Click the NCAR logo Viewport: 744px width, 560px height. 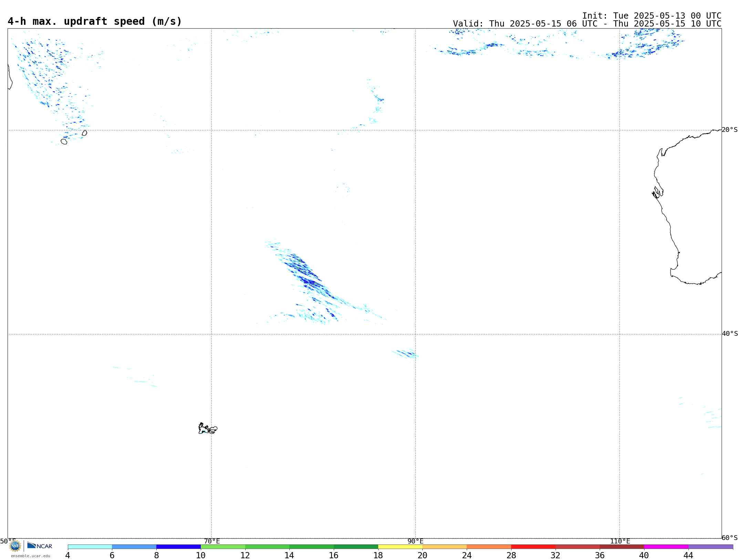[40, 546]
